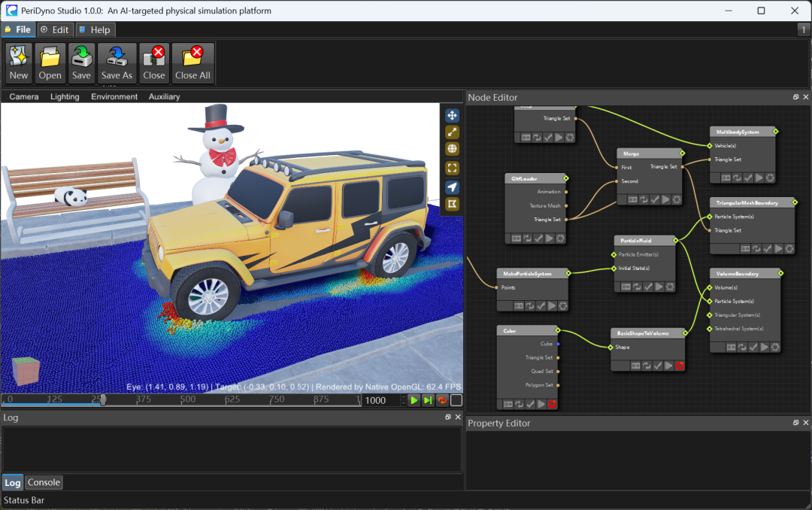Click the reset aperture icon on MakeParticleSystem node
Viewport: 812px width, 510px height.
tap(563, 306)
